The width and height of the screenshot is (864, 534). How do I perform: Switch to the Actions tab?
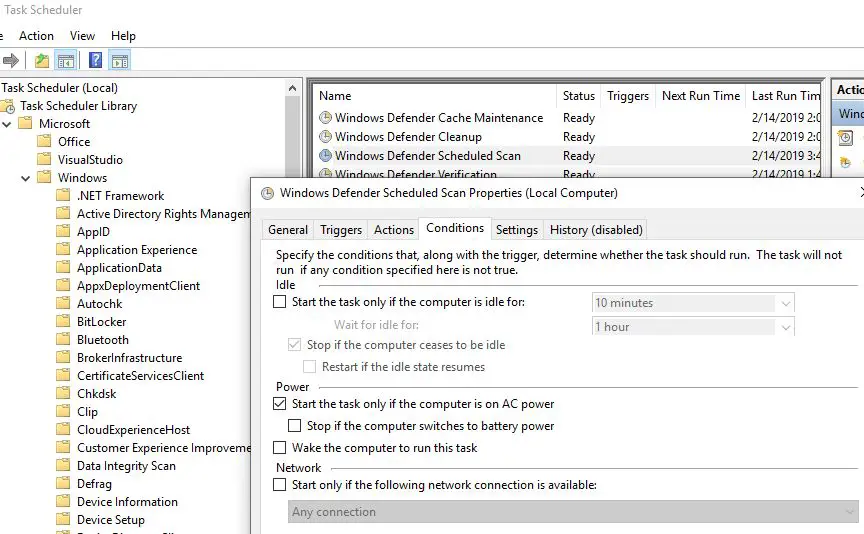(x=393, y=230)
